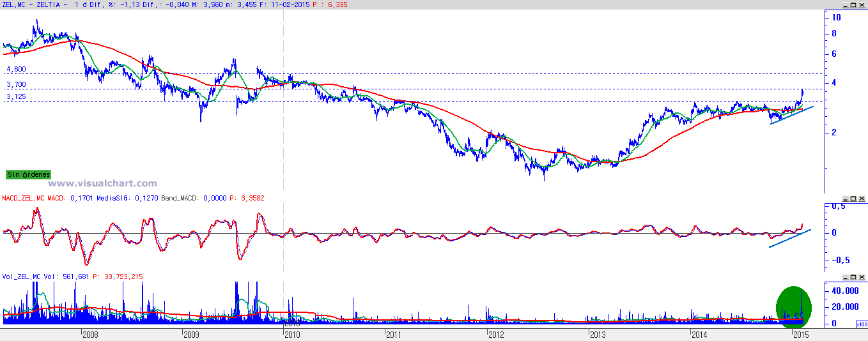The width and height of the screenshot is (868, 341).
Task: Click the 0,5 value on the MACD axis
Action: click(x=838, y=206)
